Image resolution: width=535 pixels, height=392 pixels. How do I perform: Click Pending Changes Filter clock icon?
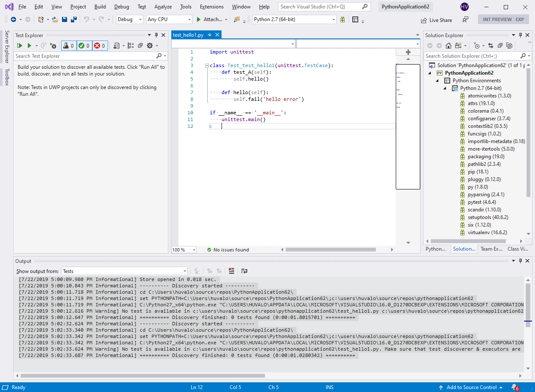(x=477, y=46)
